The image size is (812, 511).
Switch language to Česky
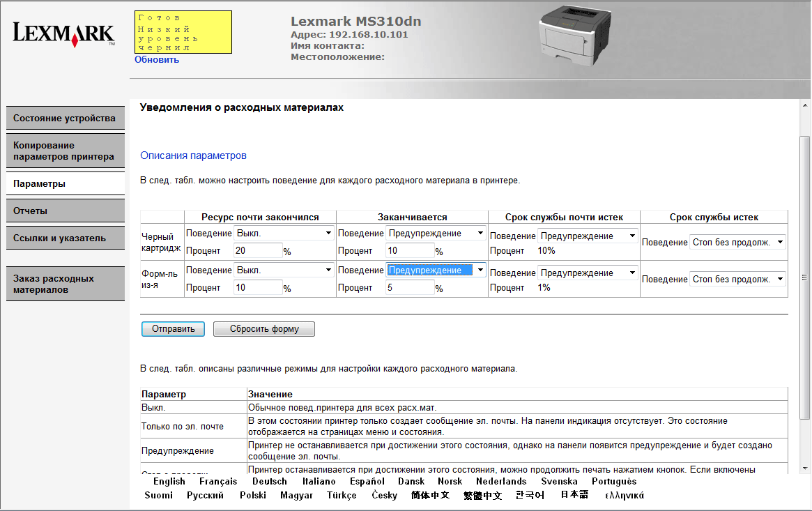384,496
